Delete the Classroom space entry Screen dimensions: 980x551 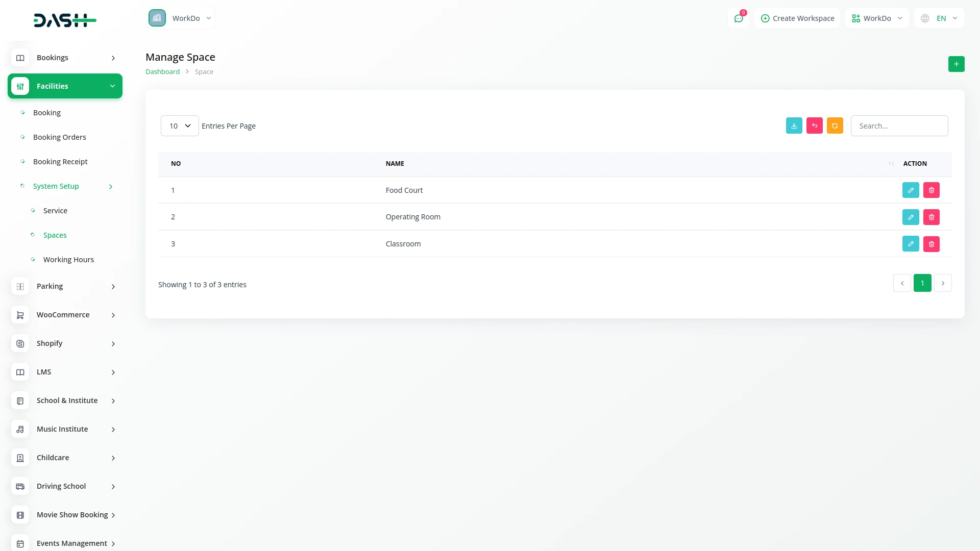931,244
